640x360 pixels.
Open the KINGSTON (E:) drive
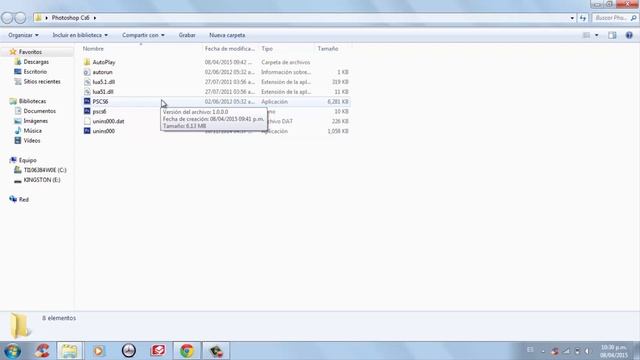[42, 180]
